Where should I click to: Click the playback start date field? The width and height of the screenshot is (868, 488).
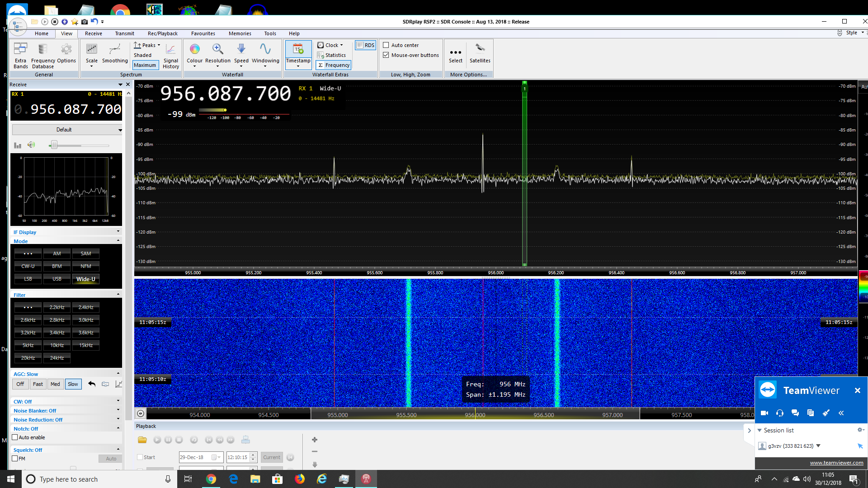point(201,457)
